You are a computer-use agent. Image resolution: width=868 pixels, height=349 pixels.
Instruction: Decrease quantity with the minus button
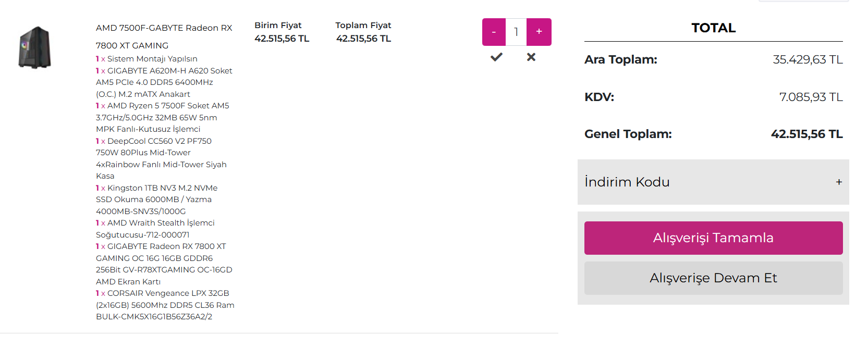pos(494,32)
